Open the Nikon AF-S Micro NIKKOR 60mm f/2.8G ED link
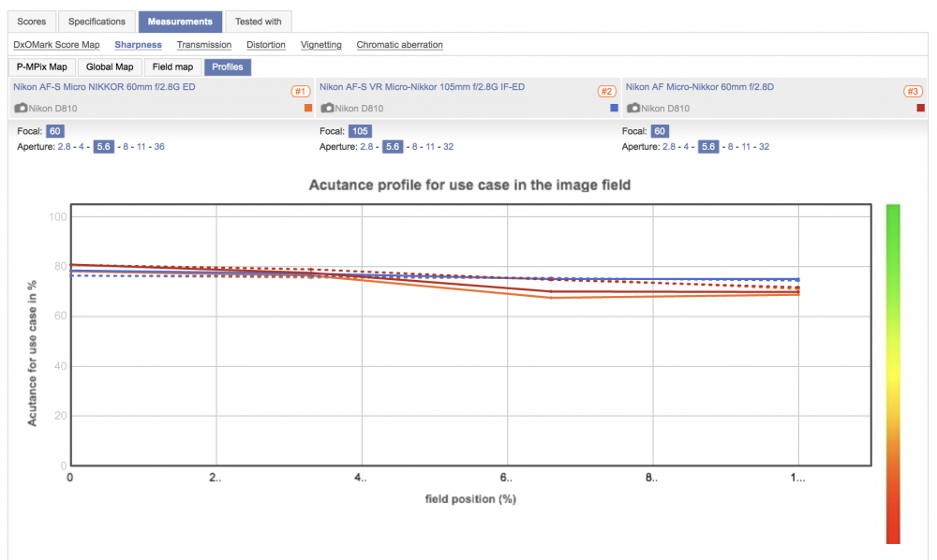 pyautogui.click(x=104, y=86)
